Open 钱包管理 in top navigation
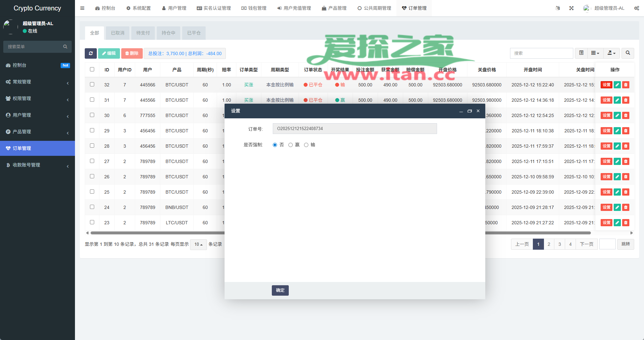This screenshot has width=644, height=340. [x=254, y=8]
